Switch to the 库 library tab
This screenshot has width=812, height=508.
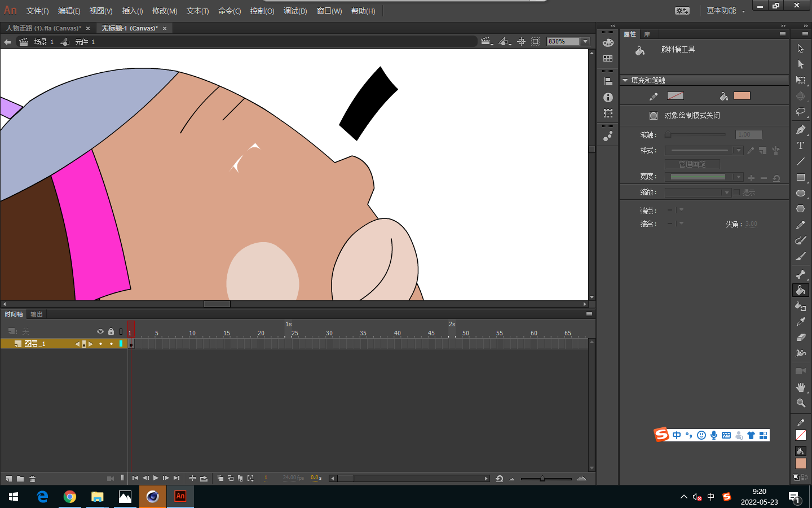click(647, 34)
